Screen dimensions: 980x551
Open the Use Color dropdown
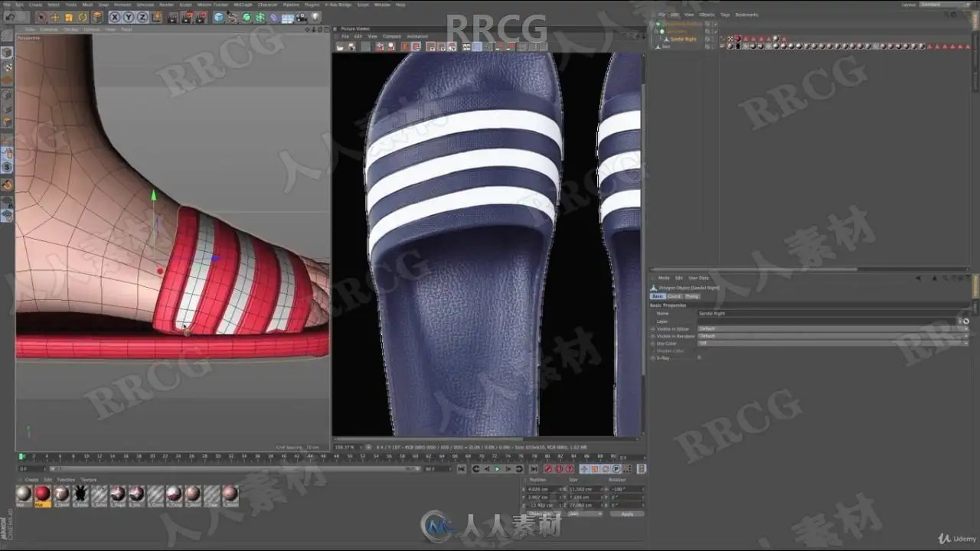pyautogui.click(x=833, y=344)
